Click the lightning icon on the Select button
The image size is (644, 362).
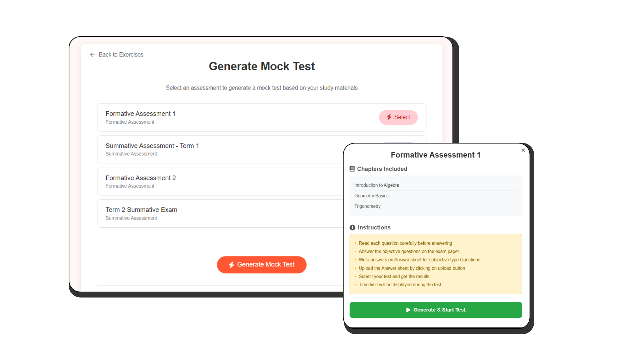[389, 117]
